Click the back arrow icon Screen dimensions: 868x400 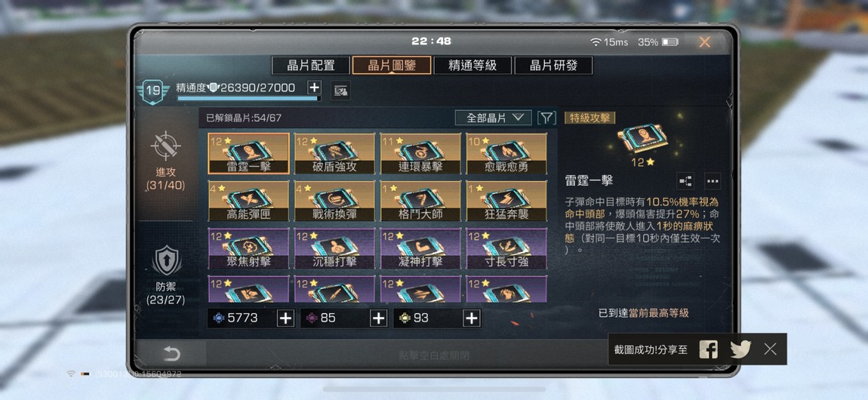tap(171, 354)
